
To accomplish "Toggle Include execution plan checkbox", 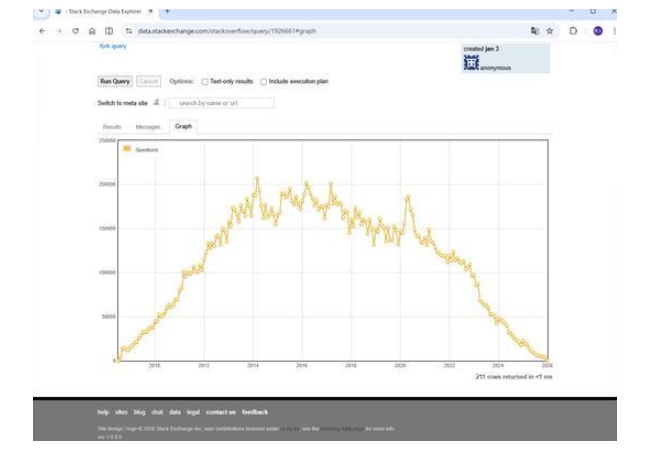I will coord(264,82).
